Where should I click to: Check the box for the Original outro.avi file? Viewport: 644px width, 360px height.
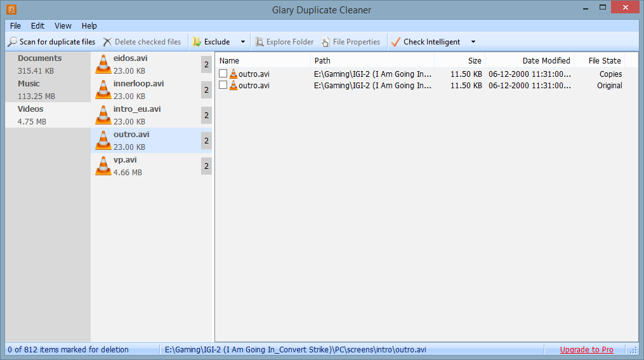pyautogui.click(x=223, y=85)
